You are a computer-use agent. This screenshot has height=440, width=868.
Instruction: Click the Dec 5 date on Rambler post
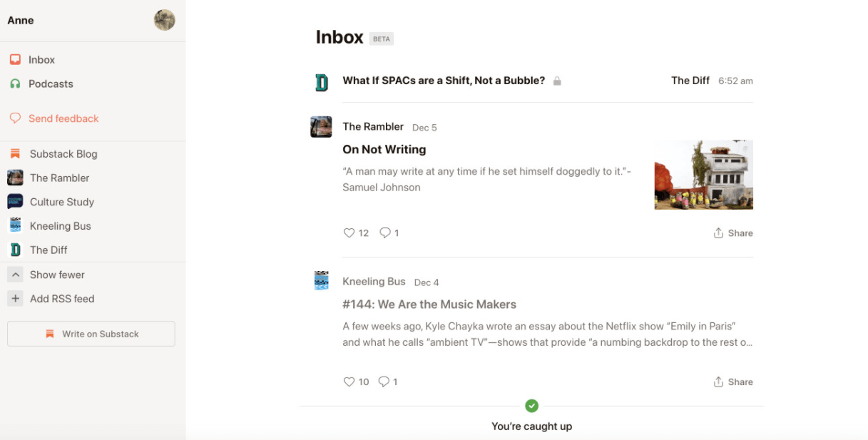coord(424,128)
